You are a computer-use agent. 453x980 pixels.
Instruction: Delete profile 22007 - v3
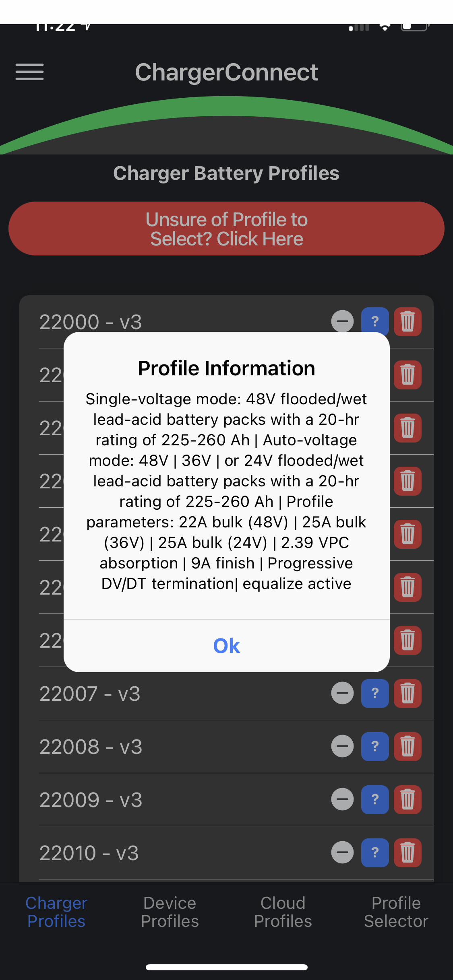click(x=407, y=693)
